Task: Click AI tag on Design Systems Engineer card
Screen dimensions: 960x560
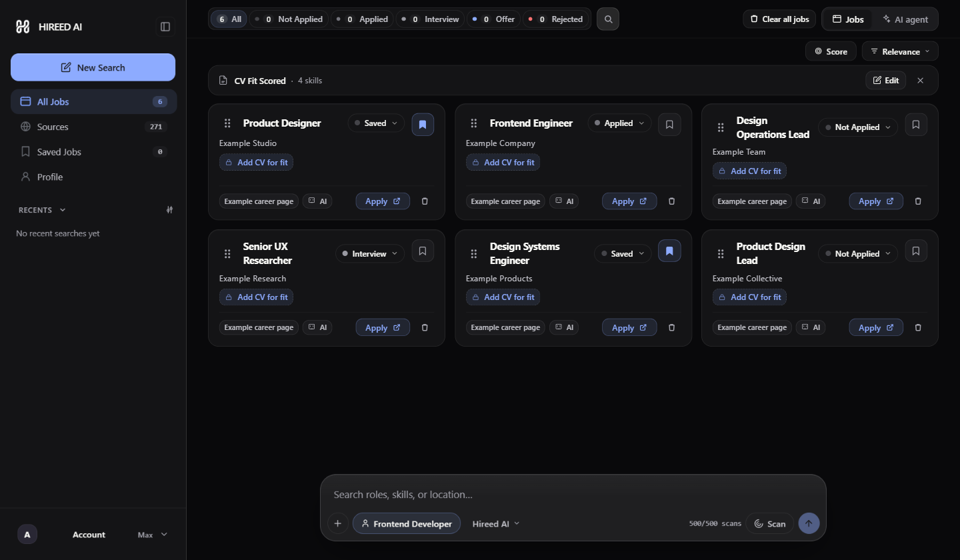Action: tap(564, 327)
